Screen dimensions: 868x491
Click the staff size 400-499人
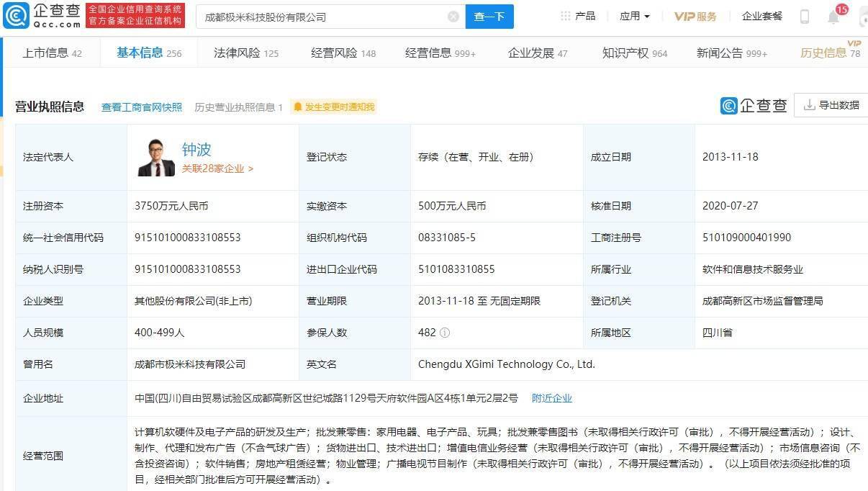pos(160,333)
